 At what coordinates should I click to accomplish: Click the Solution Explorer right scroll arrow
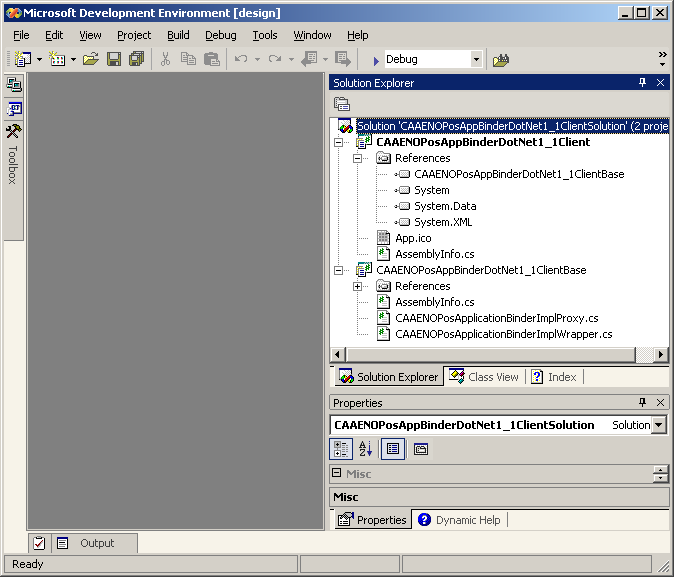click(661, 355)
